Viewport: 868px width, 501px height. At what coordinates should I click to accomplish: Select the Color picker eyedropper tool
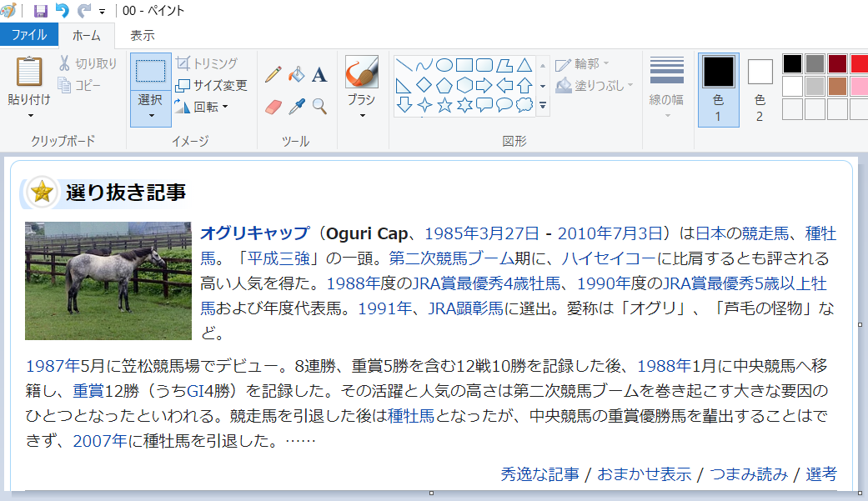297,107
